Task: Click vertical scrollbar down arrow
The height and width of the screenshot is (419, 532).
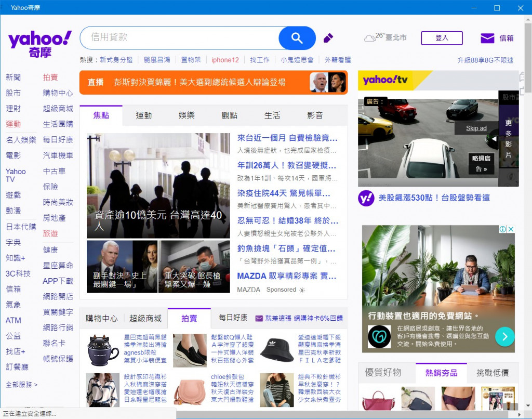Action: 528,406
